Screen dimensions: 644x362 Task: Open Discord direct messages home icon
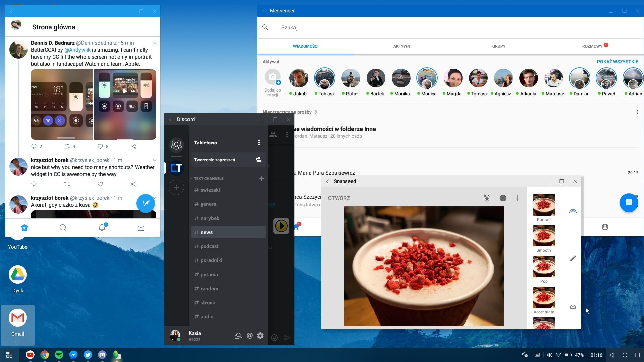tap(176, 145)
